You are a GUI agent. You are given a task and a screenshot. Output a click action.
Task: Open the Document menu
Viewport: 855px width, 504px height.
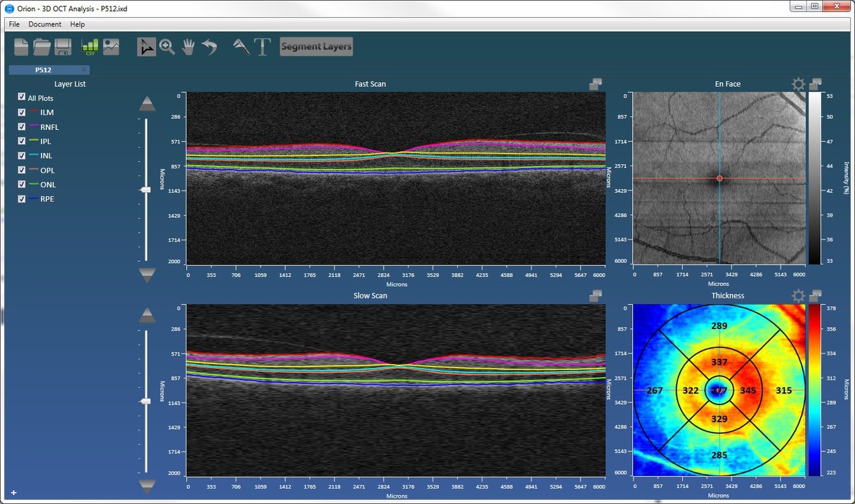(x=45, y=24)
